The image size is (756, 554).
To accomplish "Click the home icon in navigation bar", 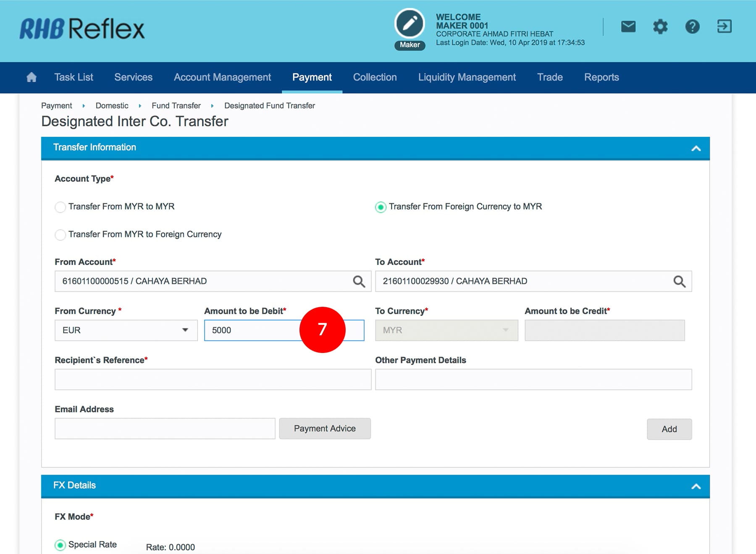I will tap(31, 77).
